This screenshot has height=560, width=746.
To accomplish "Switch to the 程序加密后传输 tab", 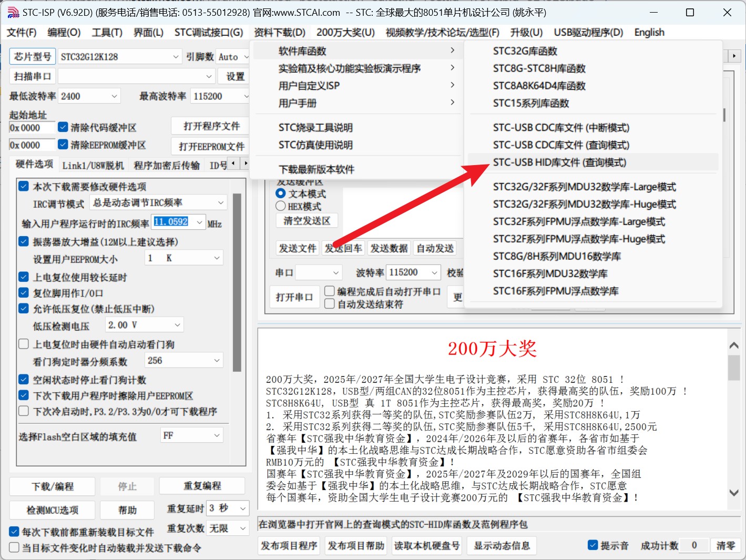I will [x=167, y=165].
